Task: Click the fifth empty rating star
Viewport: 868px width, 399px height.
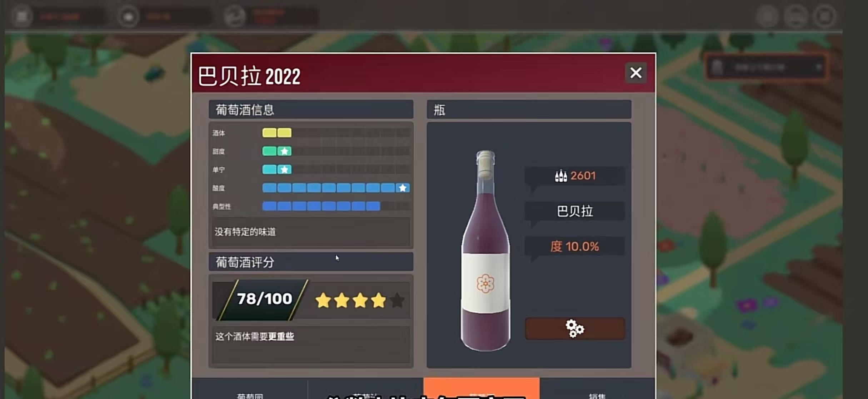Action: pyautogui.click(x=397, y=300)
